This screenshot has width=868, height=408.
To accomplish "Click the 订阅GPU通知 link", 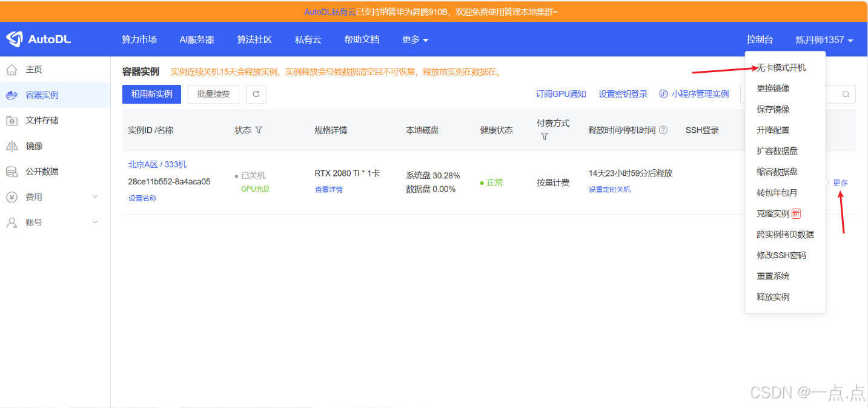I will tap(561, 94).
